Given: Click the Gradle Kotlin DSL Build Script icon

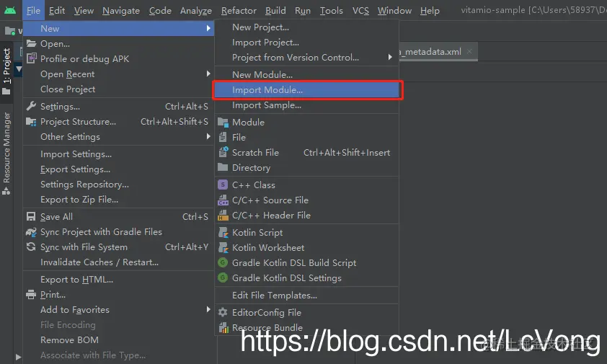Looking at the screenshot, I should click(223, 262).
